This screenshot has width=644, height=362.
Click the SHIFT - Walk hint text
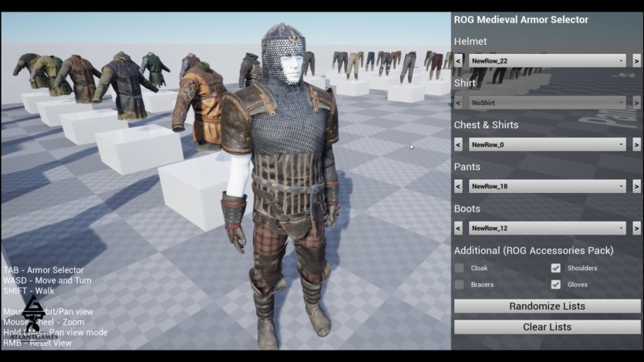point(29,291)
